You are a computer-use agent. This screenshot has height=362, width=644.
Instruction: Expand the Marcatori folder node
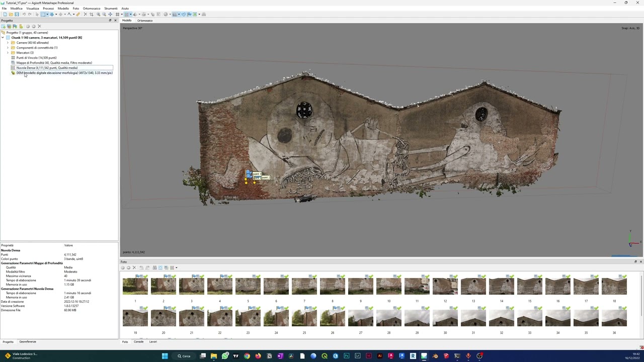pos(8,53)
